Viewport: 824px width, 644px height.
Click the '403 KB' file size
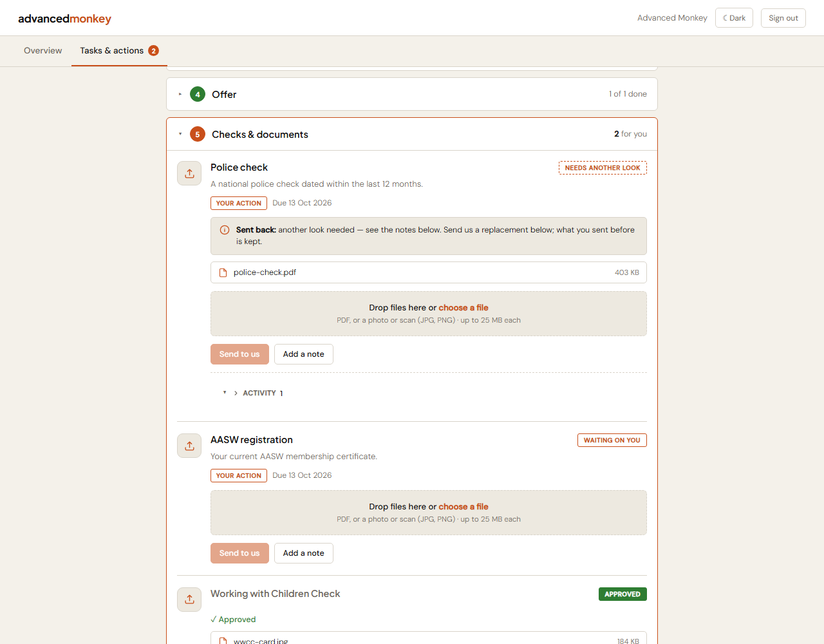point(627,272)
